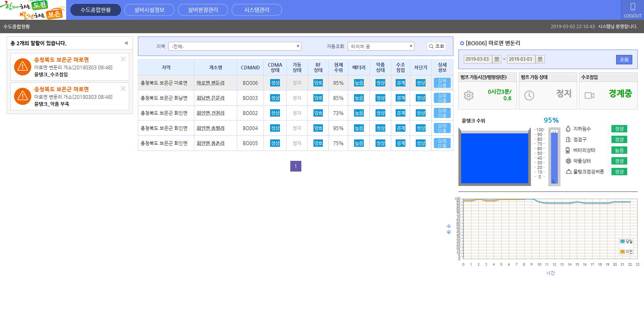644x319 pixels.
Task: Open the 회남면 은운리 site link
Action: click(210, 98)
